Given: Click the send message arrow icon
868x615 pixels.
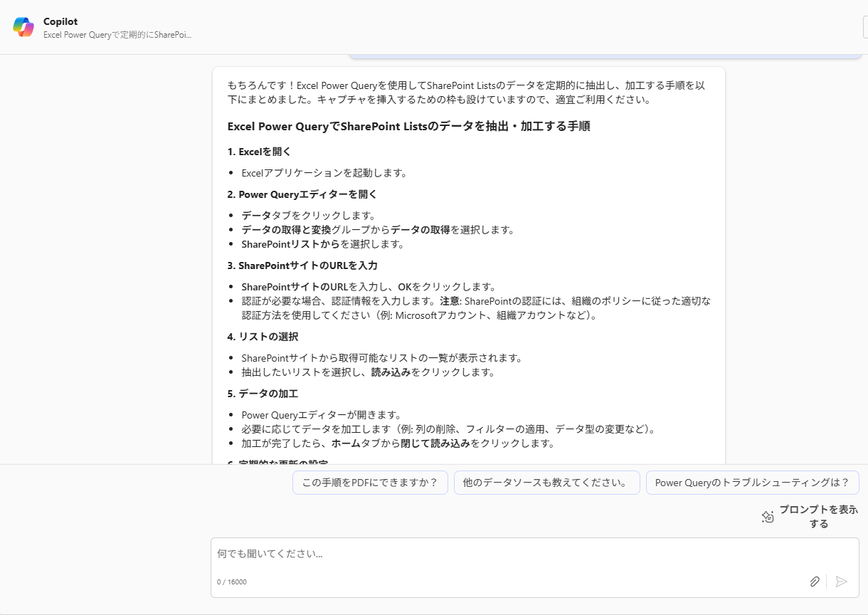Looking at the screenshot, I should [x=842, y=582].
